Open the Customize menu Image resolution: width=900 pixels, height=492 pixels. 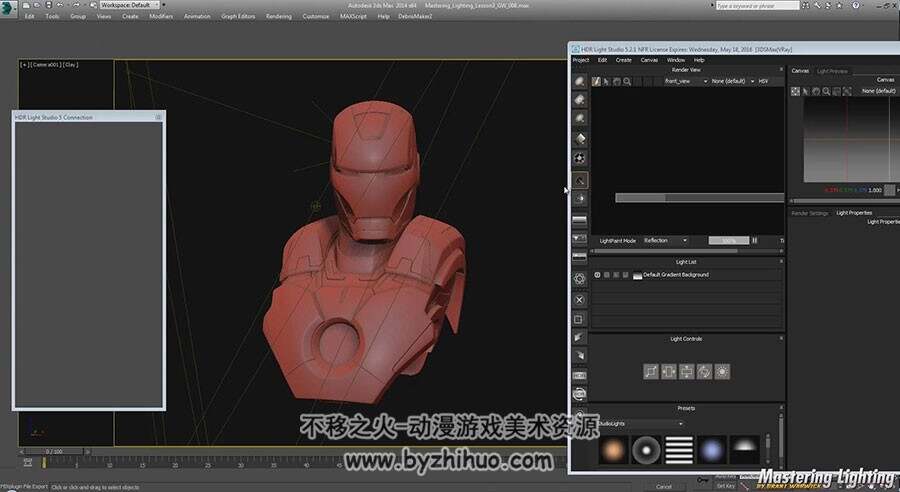click(x=316, y=16)
